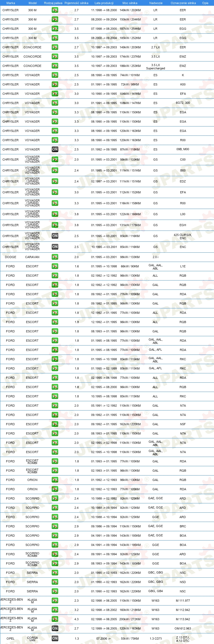
Task: Click the Moc silnika column header
Action: coord(130,3)
